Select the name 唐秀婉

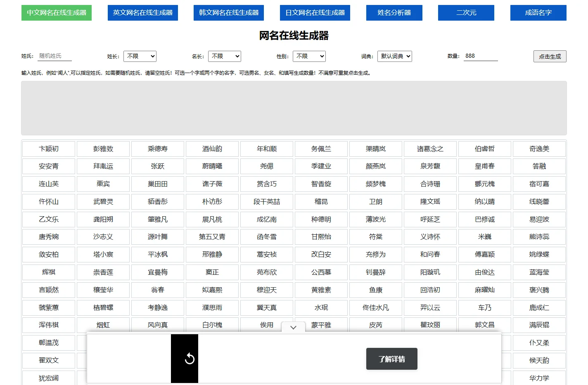tap(49, 237)
